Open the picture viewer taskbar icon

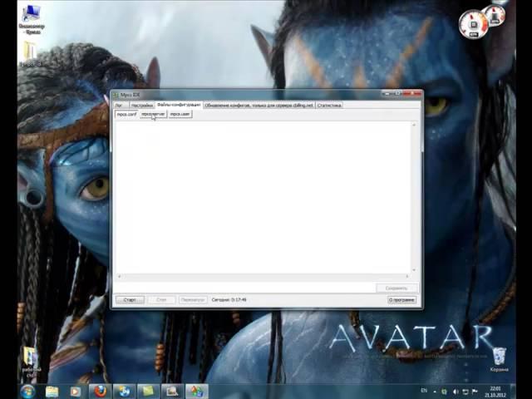tap(173, 392)
